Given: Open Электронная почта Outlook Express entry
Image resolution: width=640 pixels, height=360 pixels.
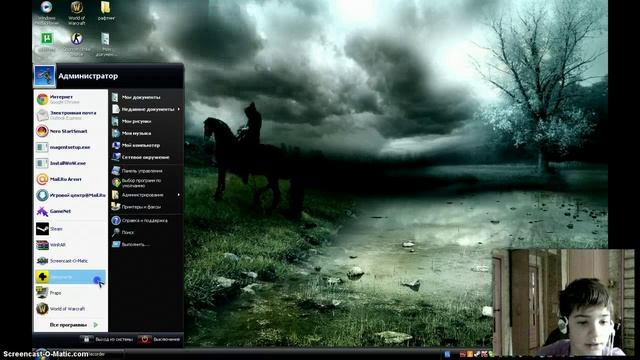Looking at the screenshot, I should pos(70,115).
